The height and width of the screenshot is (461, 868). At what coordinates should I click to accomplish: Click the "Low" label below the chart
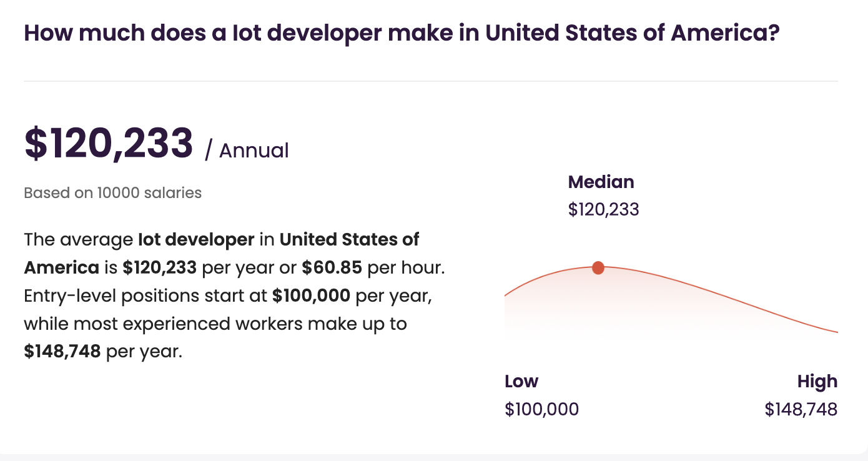tap(521, 381)
